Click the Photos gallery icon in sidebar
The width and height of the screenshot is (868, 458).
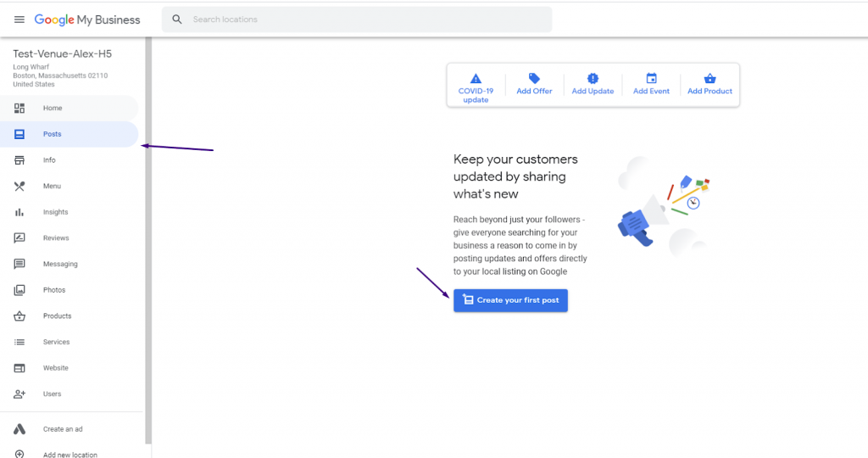19,289
